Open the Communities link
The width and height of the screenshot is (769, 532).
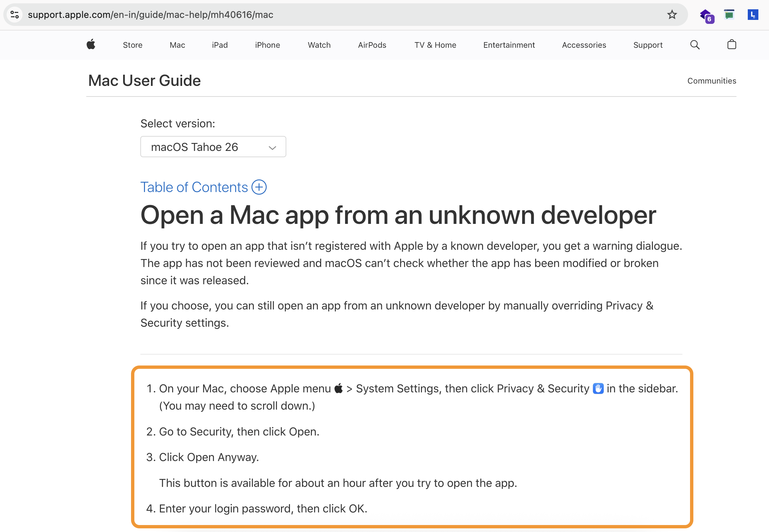pyautogui.click(x=712, y=80)
